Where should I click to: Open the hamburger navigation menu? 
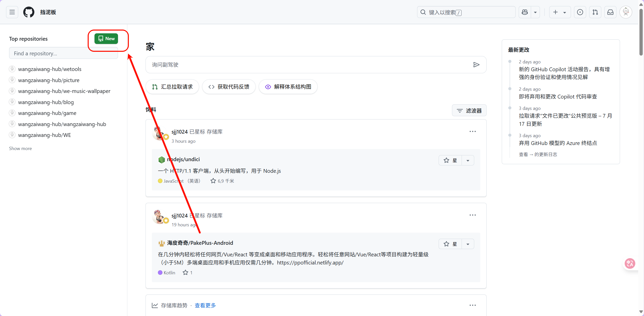click(12, 12)
